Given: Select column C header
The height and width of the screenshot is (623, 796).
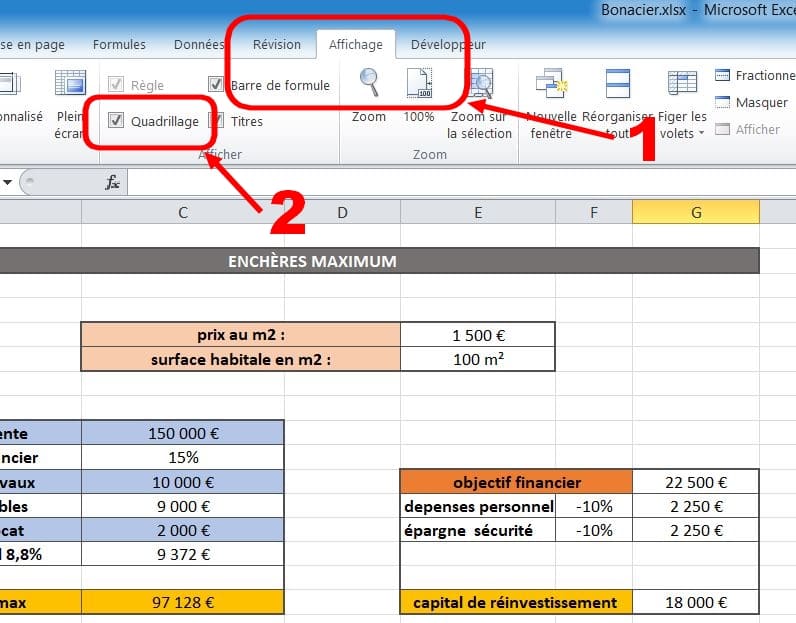Looking at the screenshot, I should 183,212.
